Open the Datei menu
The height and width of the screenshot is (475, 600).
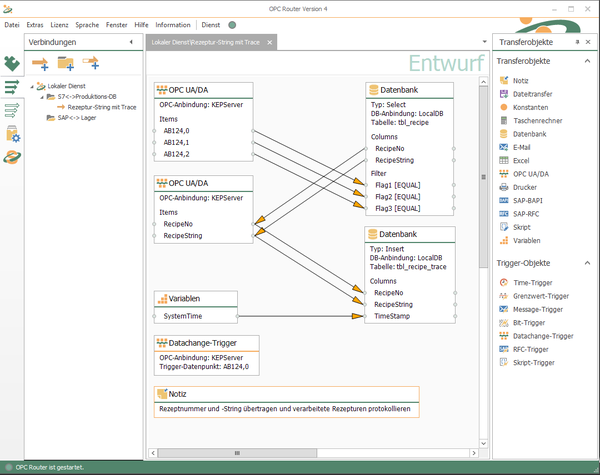coord(12,25)
